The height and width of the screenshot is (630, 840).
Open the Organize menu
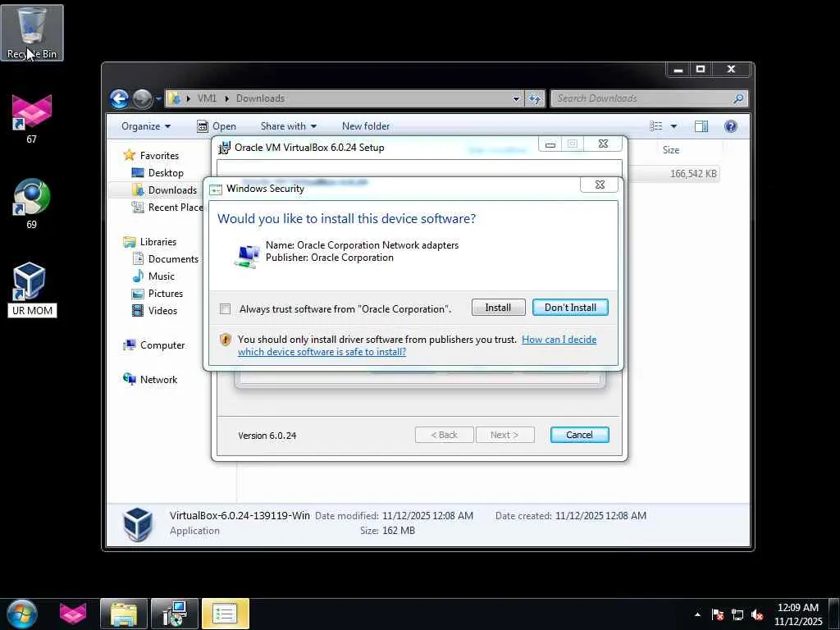(146, 126)
